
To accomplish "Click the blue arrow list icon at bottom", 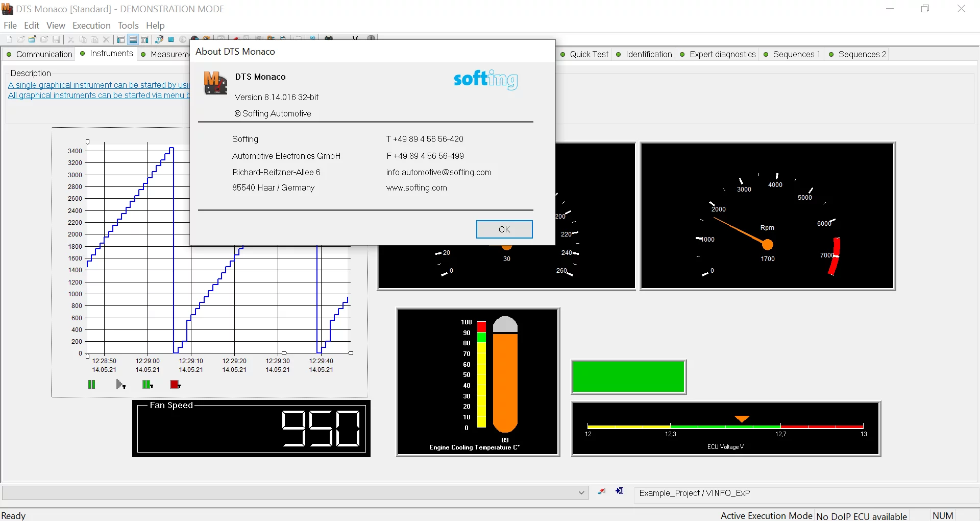I will [620, 491].
